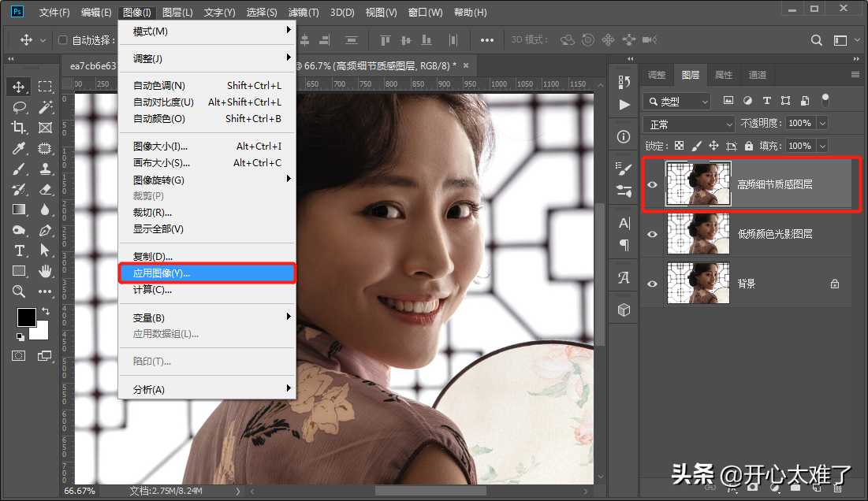Toggle the layer filter on/off switch
Viewport: 868px width, 501px height.
[825, 100]
